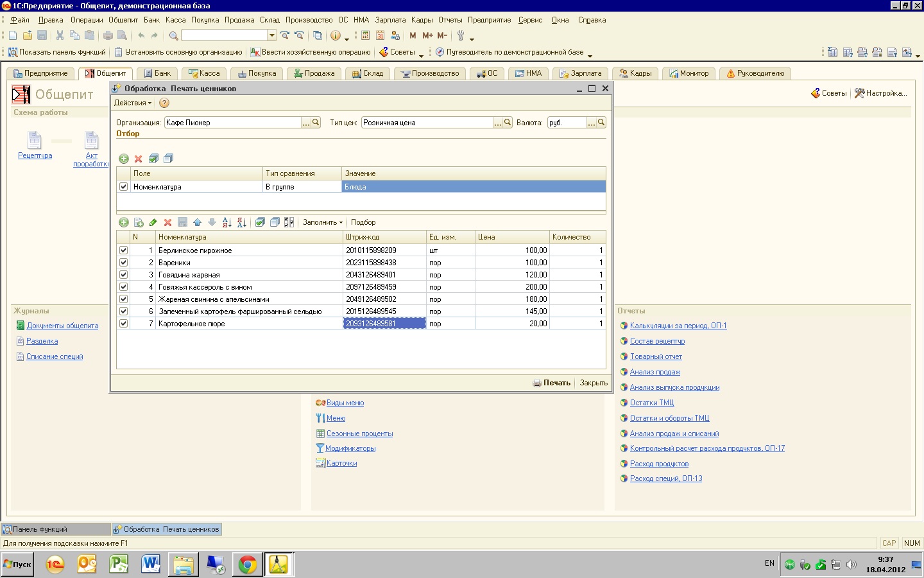924x578 pixels.
Task: Open the Действия dropdown menu
Action: coord(133,103)
